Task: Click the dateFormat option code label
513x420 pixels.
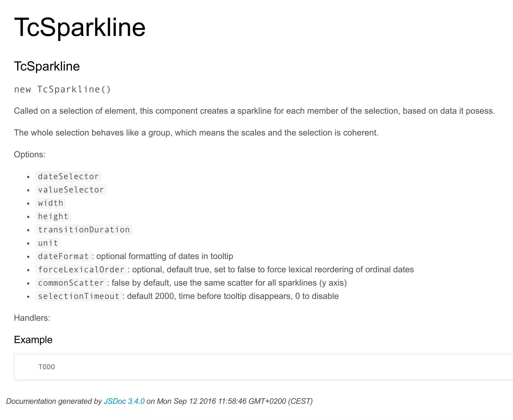Action: tap(63, 256)
